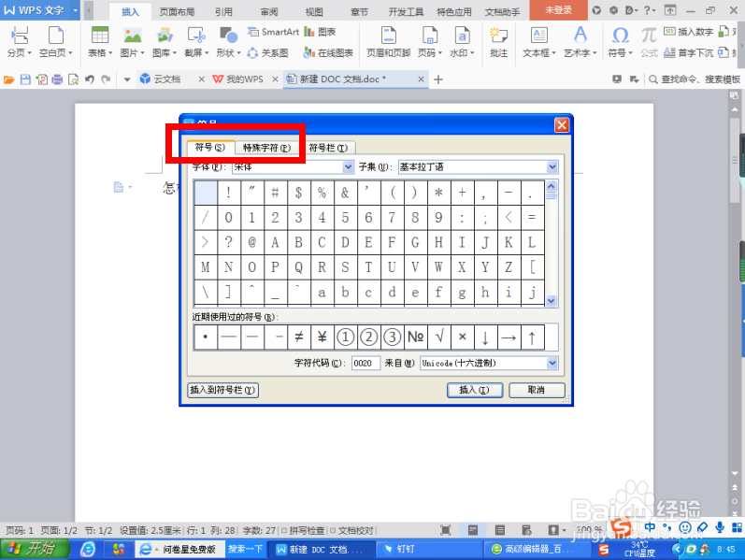Image resolution: width=745 pixels, height=560 pixels.
Task: Expand the font (字体) dropdown
Action: tap(348, 166)
